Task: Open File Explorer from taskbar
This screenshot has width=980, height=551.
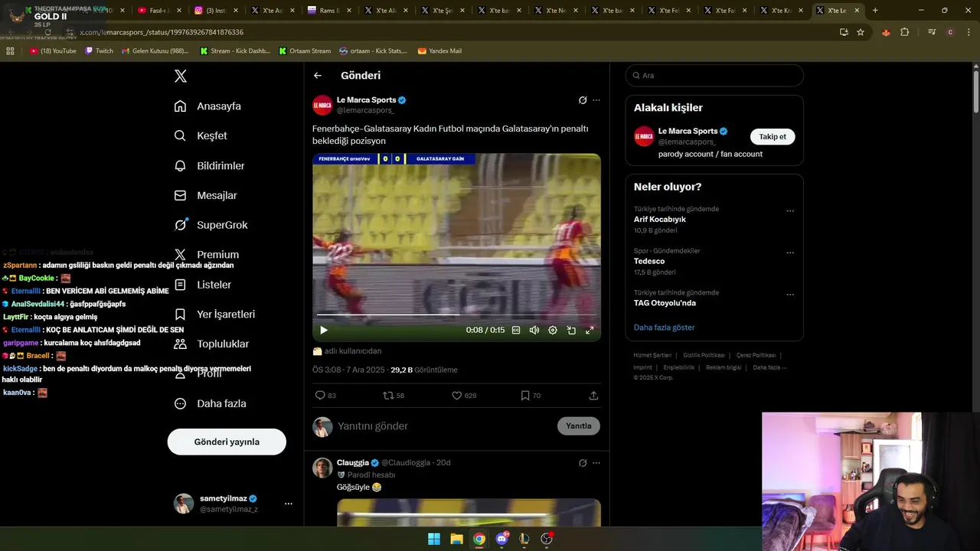Action: pyautogui.click(x=456, y=539)
